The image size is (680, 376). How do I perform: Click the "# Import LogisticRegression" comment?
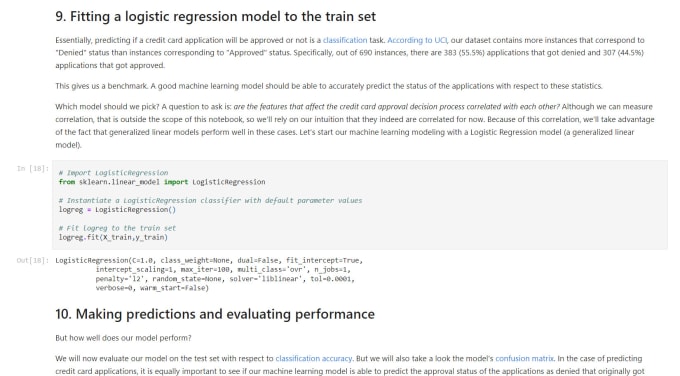pyautogui.click(x=113, y=173)
